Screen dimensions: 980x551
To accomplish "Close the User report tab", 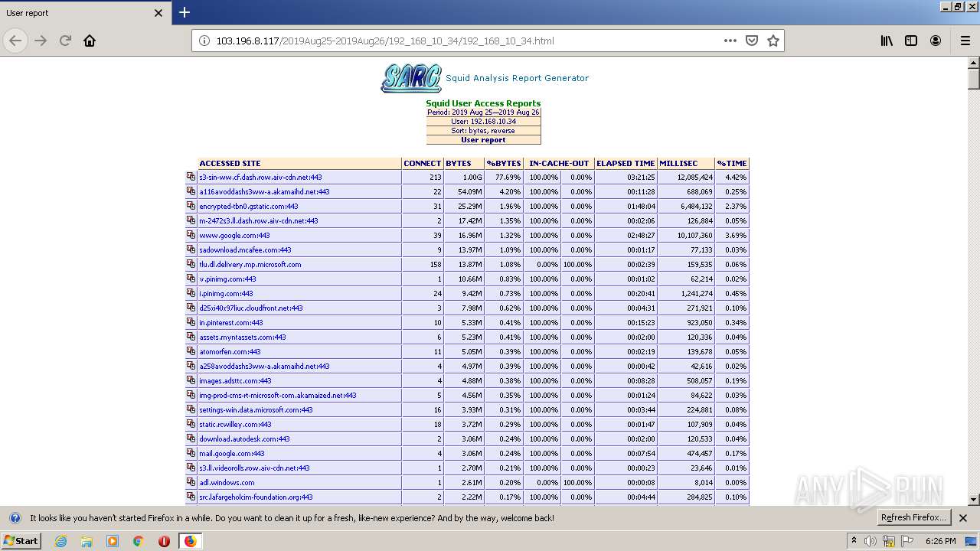I will point(158,13).
